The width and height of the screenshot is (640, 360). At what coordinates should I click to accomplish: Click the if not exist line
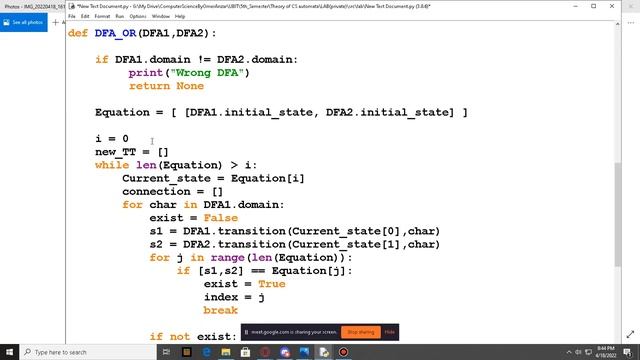point(193,337)
